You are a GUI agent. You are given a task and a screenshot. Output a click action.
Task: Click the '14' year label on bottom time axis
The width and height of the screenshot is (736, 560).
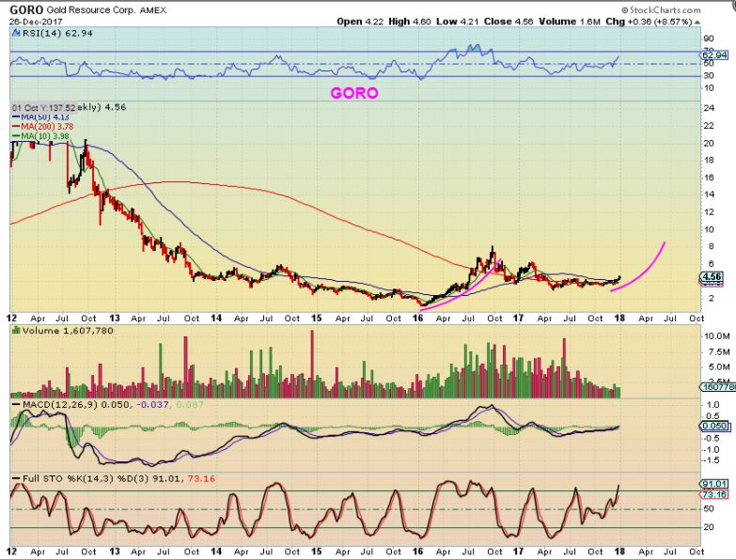click(216, 552)
